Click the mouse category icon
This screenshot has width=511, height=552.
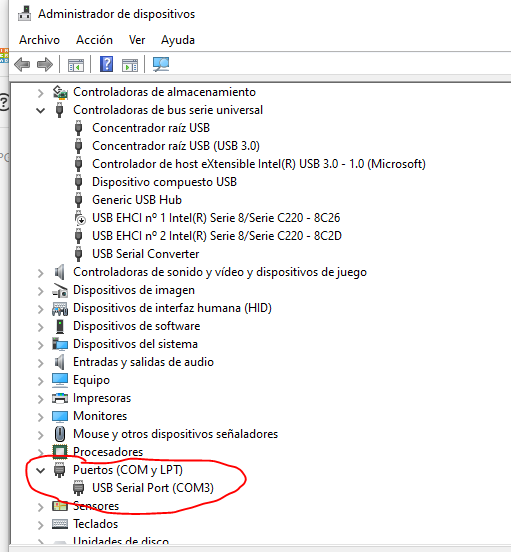[60, 434]
